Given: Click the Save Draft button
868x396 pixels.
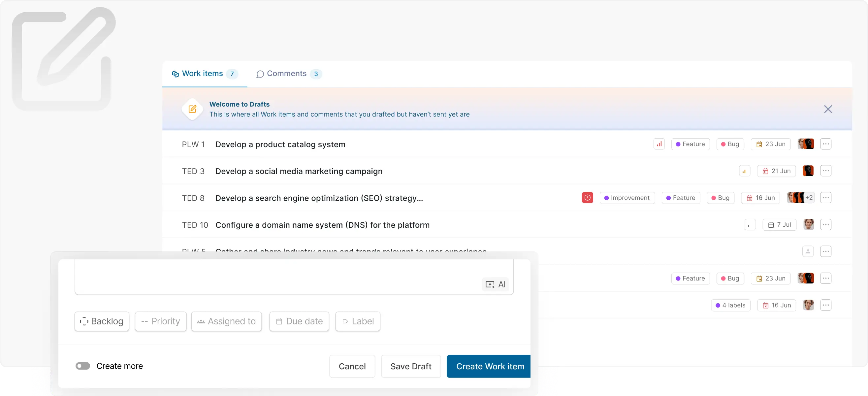Looking at the screenshot, I should click(x=411, y=366).
